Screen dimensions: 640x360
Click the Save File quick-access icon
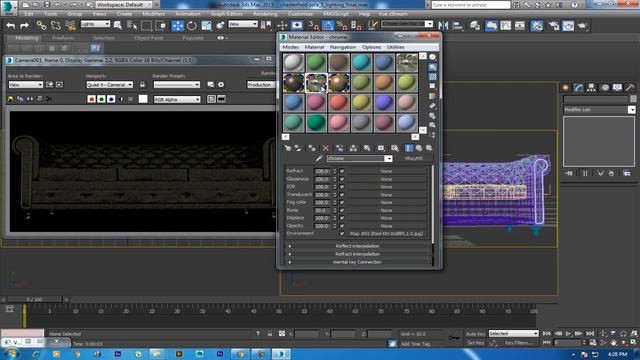47,4
